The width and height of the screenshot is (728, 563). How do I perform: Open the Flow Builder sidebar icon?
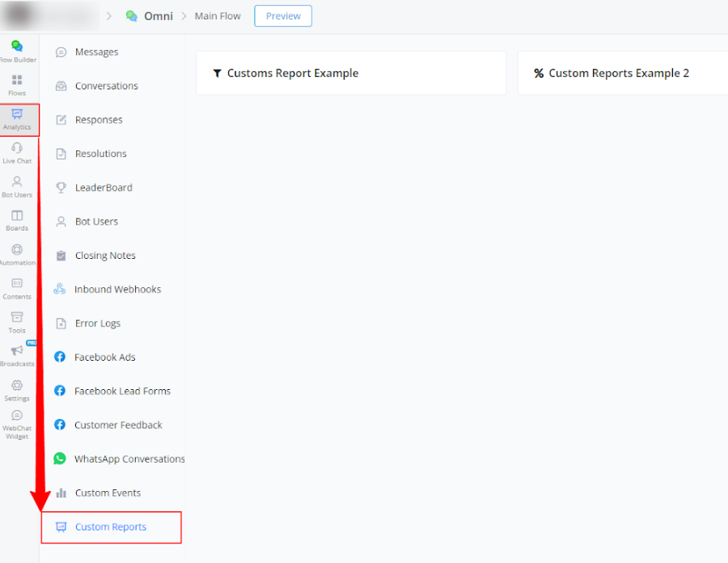click(17, 47)
